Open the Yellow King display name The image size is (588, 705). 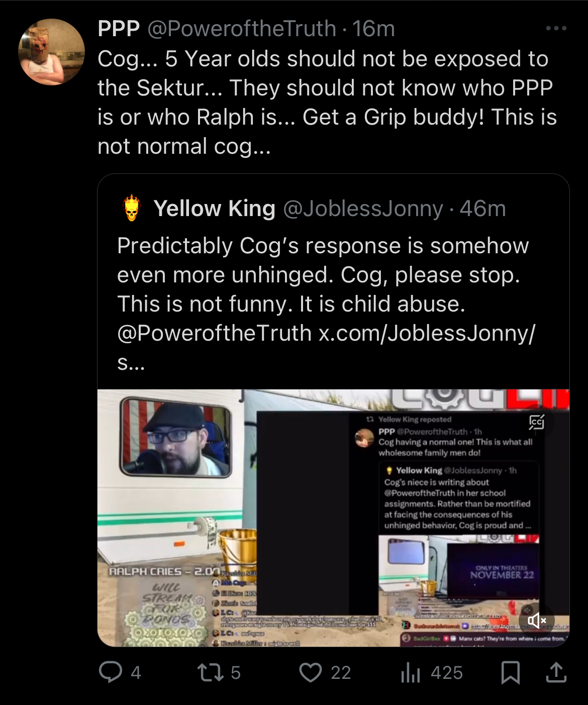(x=215, y=209)
